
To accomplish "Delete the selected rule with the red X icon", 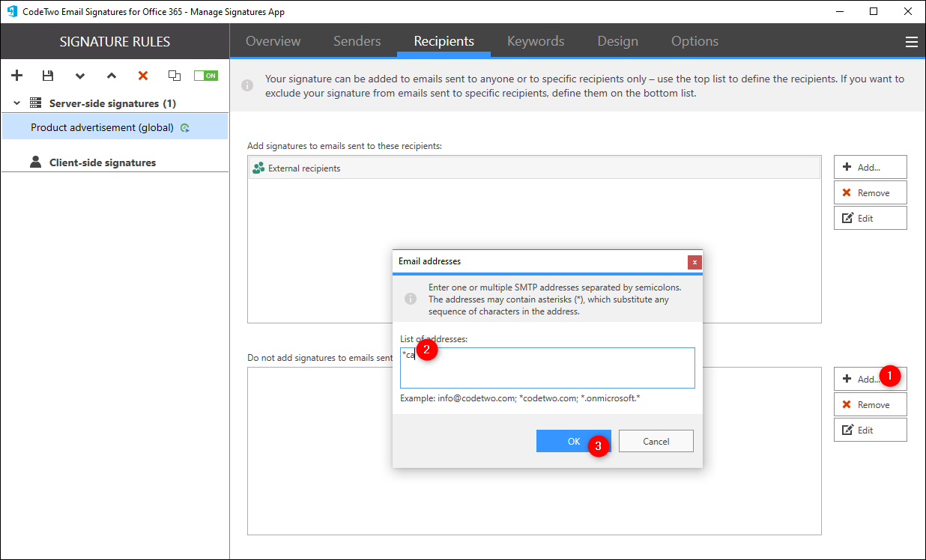I will coord(142,75).
